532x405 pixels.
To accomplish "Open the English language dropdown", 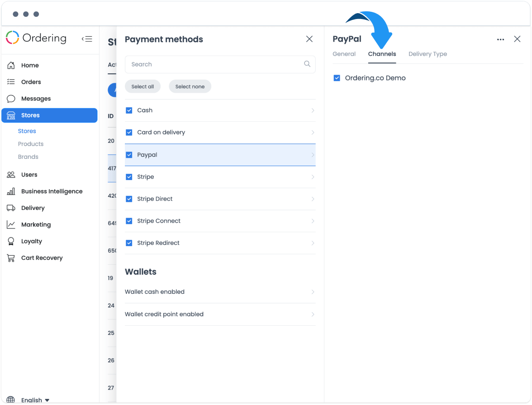I will click(x=35, y=400).
